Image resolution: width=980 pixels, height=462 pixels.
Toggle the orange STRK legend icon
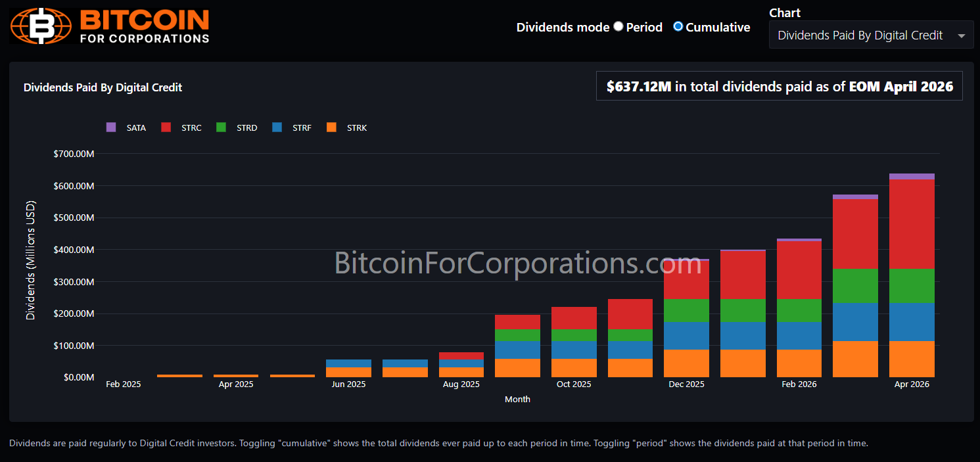click(332, 127)
